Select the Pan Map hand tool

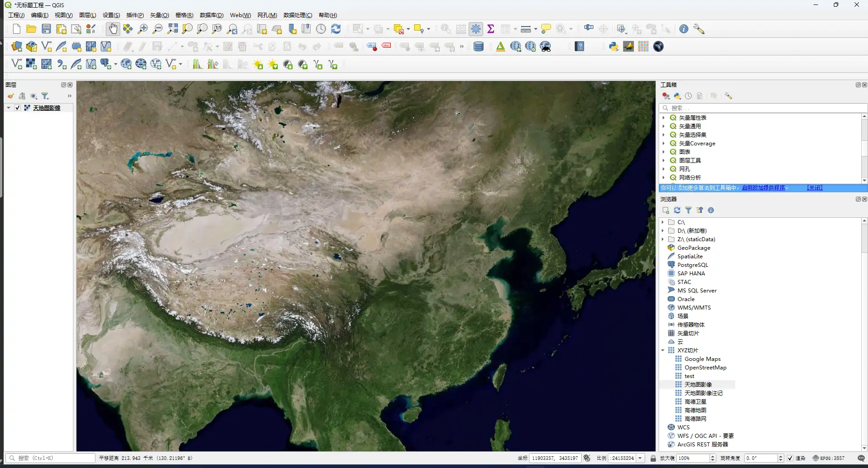click(113, 29)
